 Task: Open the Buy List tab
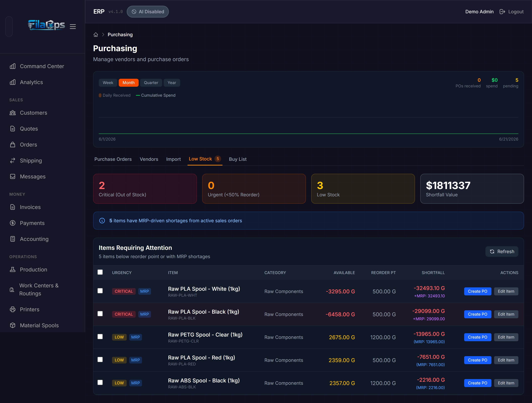coord(238,159)
